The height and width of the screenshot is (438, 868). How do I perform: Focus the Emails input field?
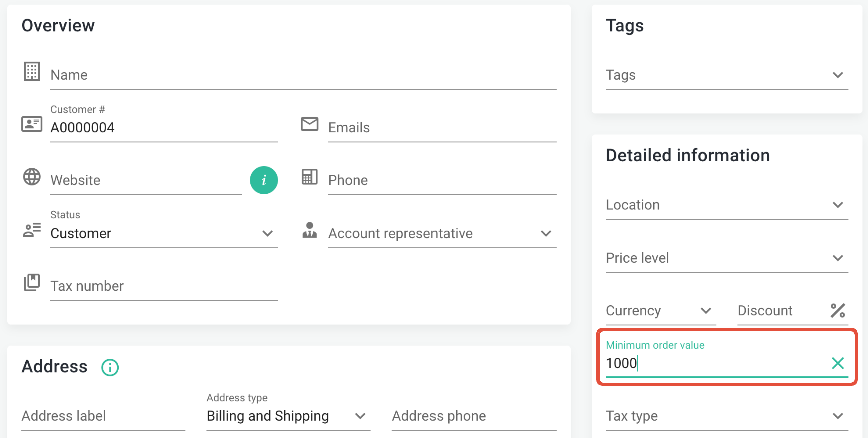pos(442,128)
